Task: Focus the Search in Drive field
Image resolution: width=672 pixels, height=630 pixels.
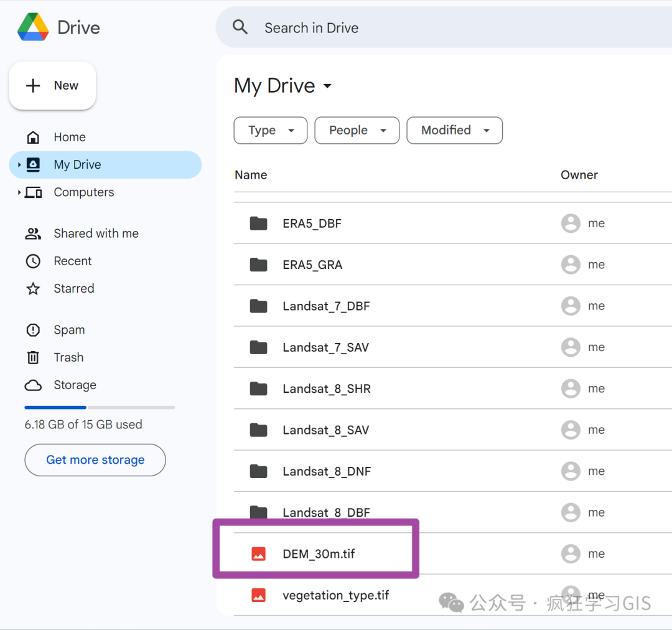Action: [444, 27]
